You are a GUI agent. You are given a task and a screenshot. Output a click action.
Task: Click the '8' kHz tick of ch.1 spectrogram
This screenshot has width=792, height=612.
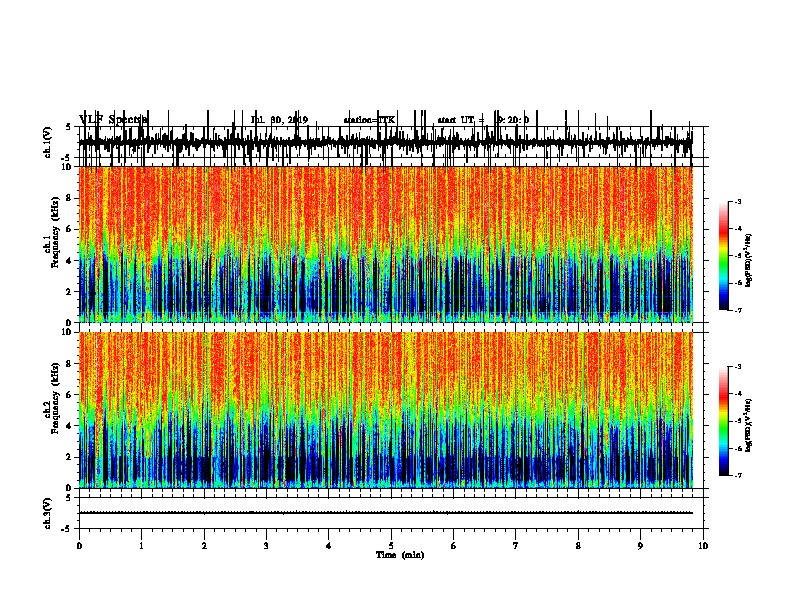click(69, 198)
